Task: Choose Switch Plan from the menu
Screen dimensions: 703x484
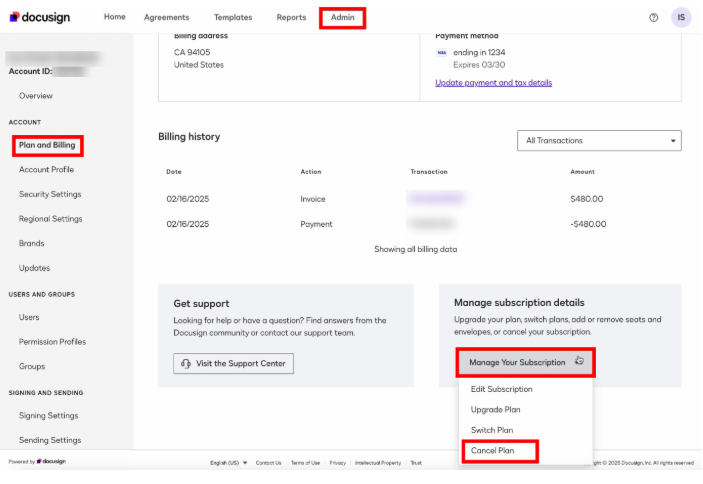Action: tap(492, 430)
